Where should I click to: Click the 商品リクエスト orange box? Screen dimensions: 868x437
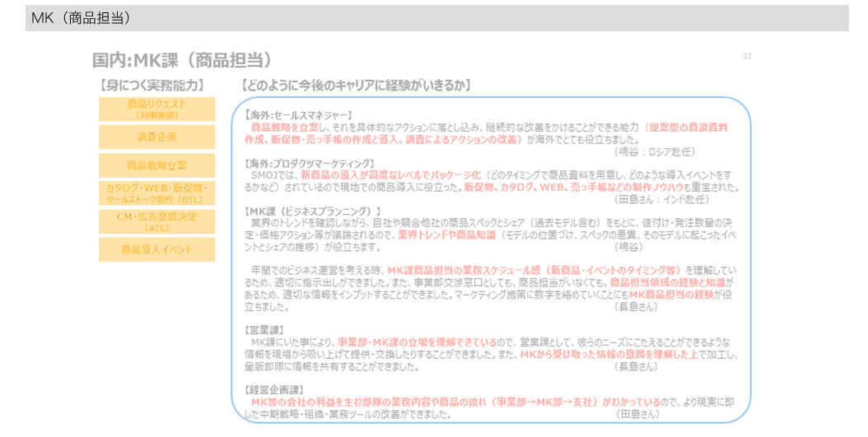coord(156,109)
